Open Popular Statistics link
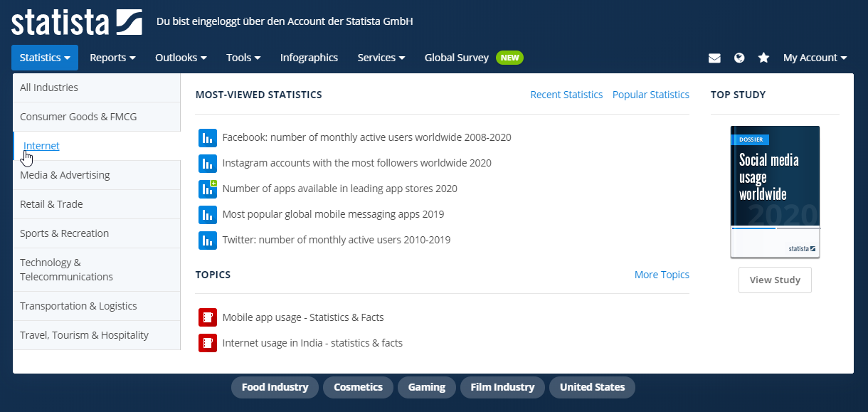Screen dimensions: 868x412 coord(651,95)
